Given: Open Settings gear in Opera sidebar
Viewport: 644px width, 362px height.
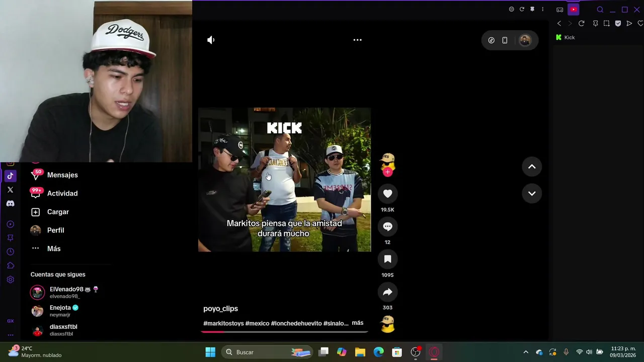Looking at the screenshot, I should click(10, 280).
